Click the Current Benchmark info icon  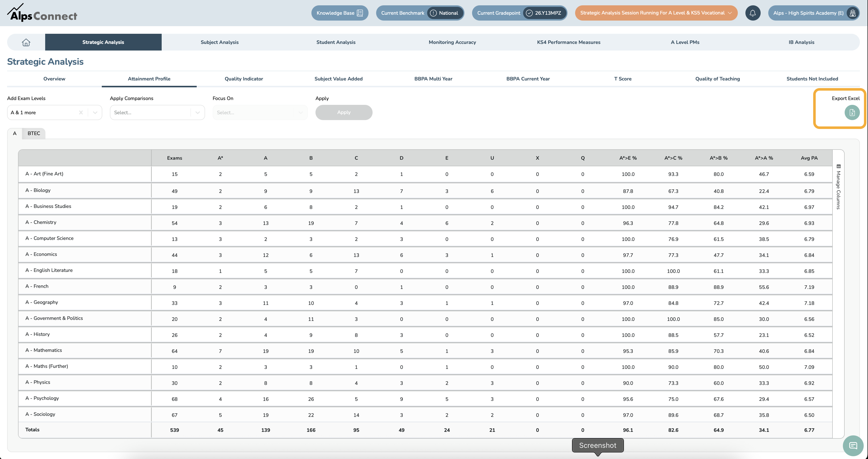(433, 13)
